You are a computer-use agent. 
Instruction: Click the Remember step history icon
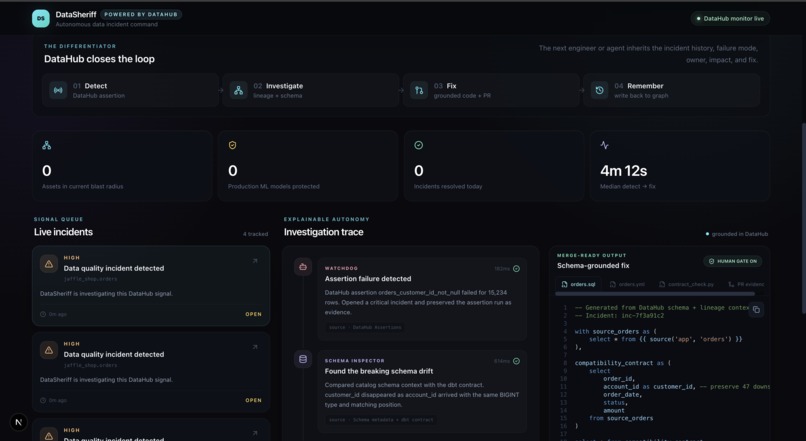pyautogui.click(x=599, y=90)
